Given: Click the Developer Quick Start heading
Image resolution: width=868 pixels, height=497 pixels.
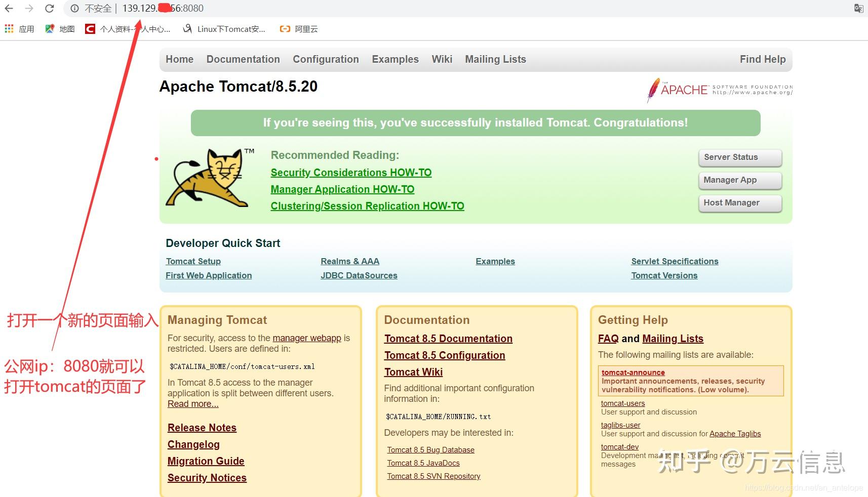Looking at the screenshot, I should [223, 243].
